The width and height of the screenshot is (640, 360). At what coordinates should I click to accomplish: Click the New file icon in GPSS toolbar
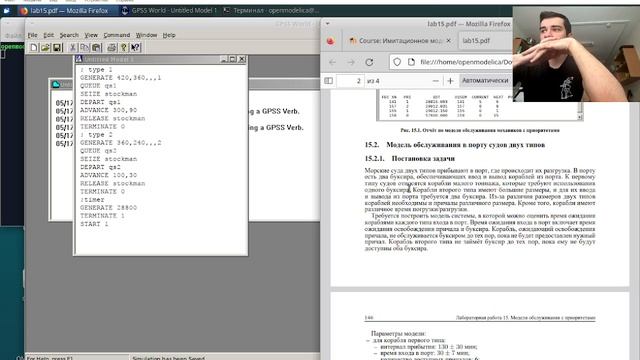tap(34, 48)
